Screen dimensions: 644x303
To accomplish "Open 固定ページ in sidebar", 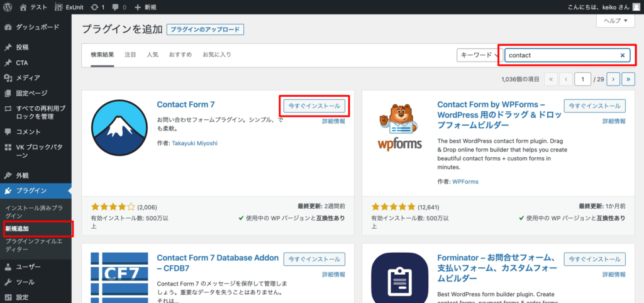I will tap(36, 93).
